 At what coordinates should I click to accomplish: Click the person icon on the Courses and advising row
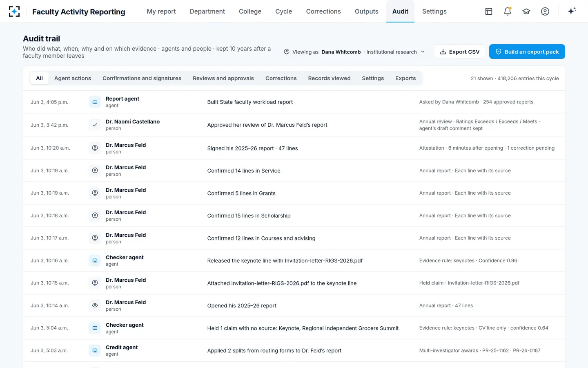[x=95, y=238]
